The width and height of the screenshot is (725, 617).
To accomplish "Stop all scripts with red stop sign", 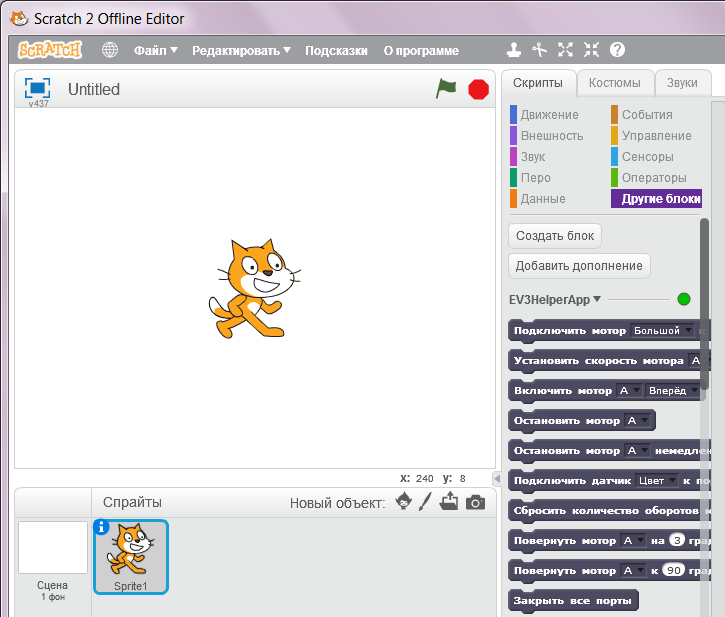I will 478,89.
